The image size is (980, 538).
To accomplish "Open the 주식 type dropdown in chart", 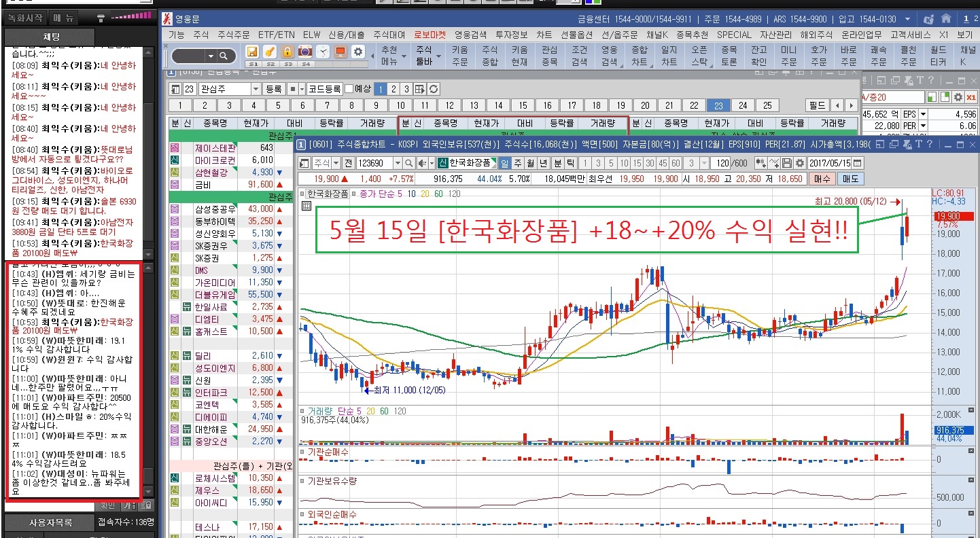I will pyautogui.click(x=335, y=163).
